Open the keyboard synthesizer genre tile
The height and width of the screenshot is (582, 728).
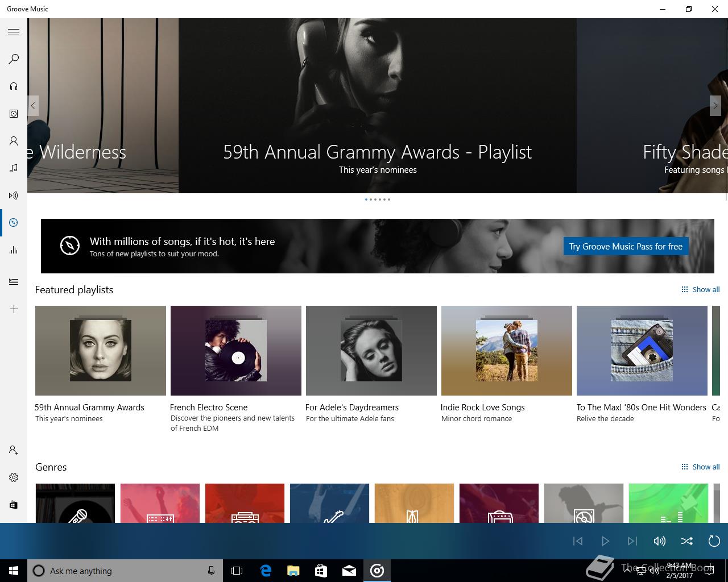160,503
